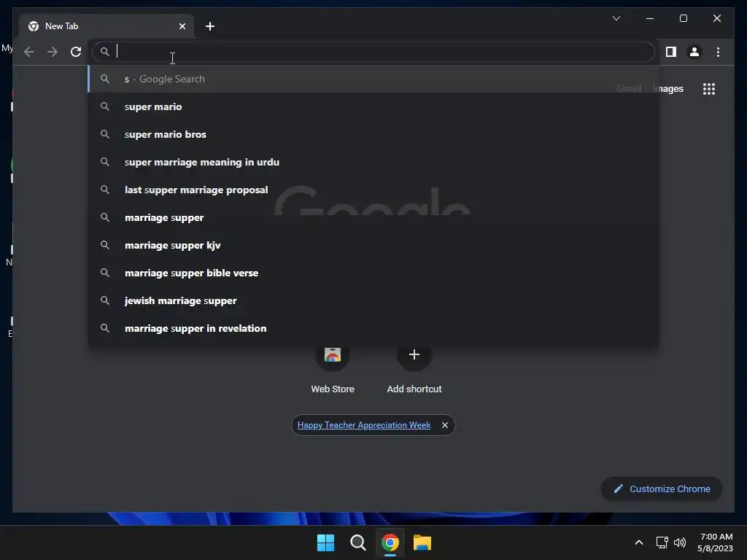This screenshot has height=560, width=747.
Task: Open Happy Teacher Appreciation Week link
Action: coord(364,425)
